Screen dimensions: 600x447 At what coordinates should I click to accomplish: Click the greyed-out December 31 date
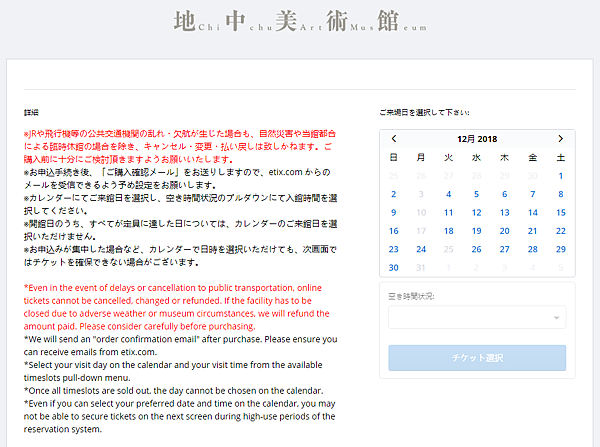pyautogui.click(x=421, y=268)
